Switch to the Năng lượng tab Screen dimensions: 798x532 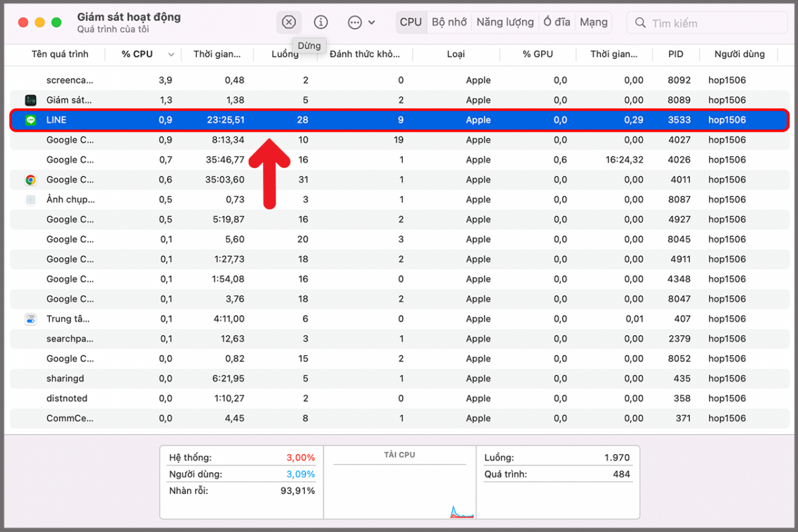(504, 21)
